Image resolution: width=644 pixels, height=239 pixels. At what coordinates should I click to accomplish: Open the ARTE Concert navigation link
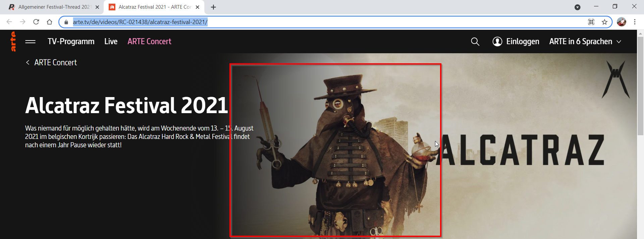coord(149,42)
